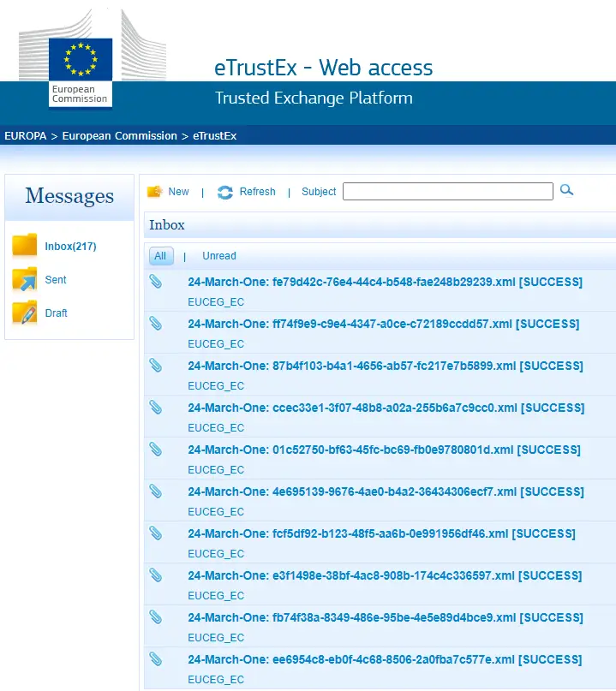
Task: Click EUCEG_EC sender under fe79d42c message
Action: (x=216, y=302)
